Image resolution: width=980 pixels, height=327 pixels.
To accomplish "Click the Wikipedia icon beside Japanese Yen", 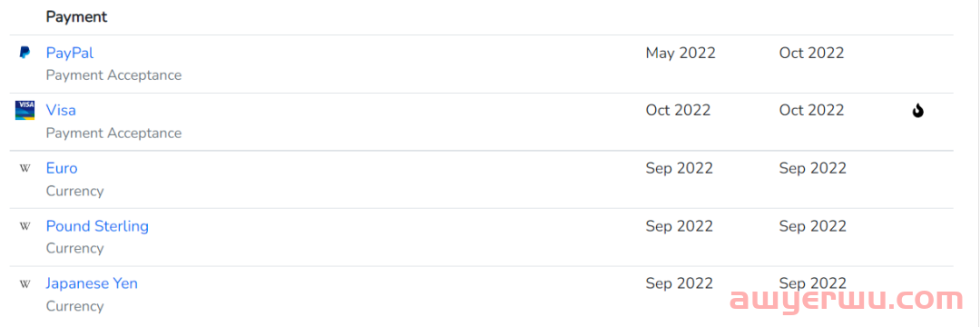I will pyautogui.click(x=25, y=284).
